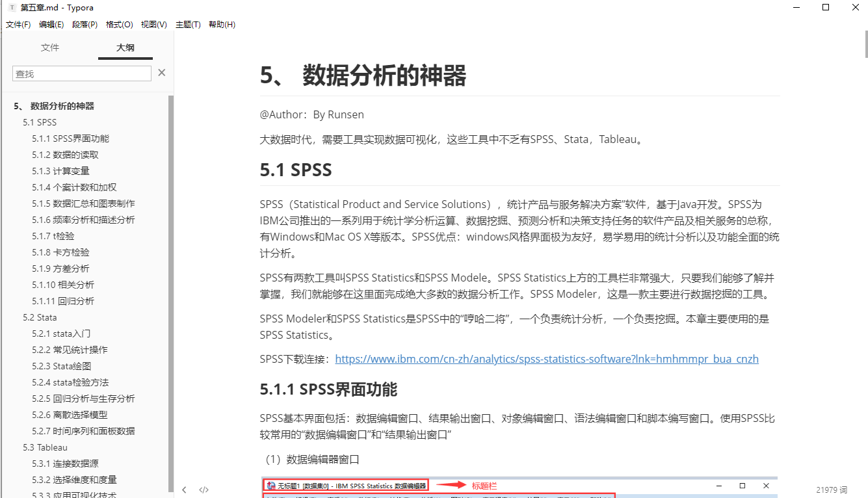Maximize the Typora window

coord(826,7)
